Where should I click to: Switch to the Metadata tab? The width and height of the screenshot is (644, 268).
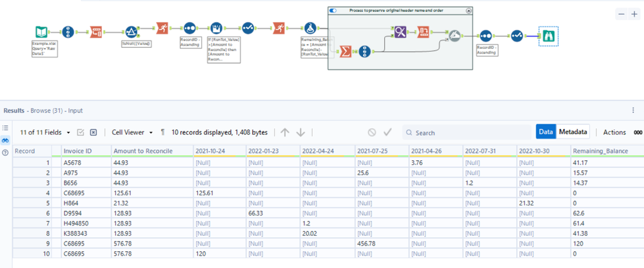point(572,132)
